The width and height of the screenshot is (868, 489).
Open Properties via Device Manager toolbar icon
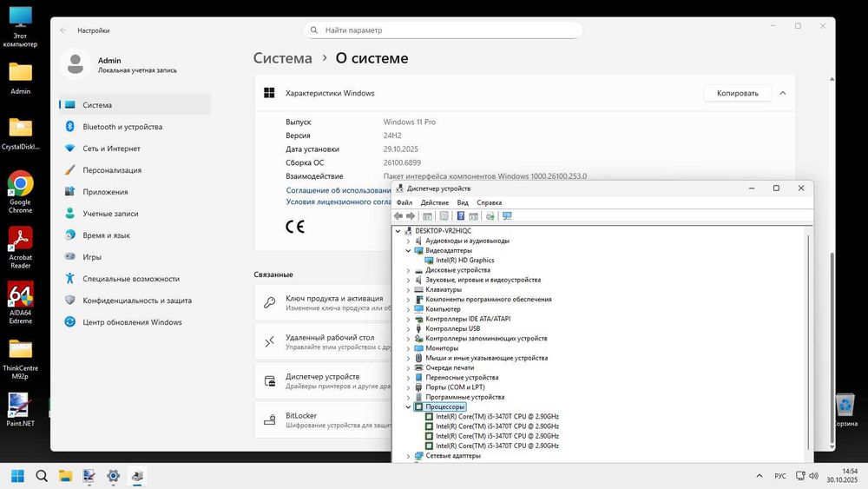[x=444, y=216]
